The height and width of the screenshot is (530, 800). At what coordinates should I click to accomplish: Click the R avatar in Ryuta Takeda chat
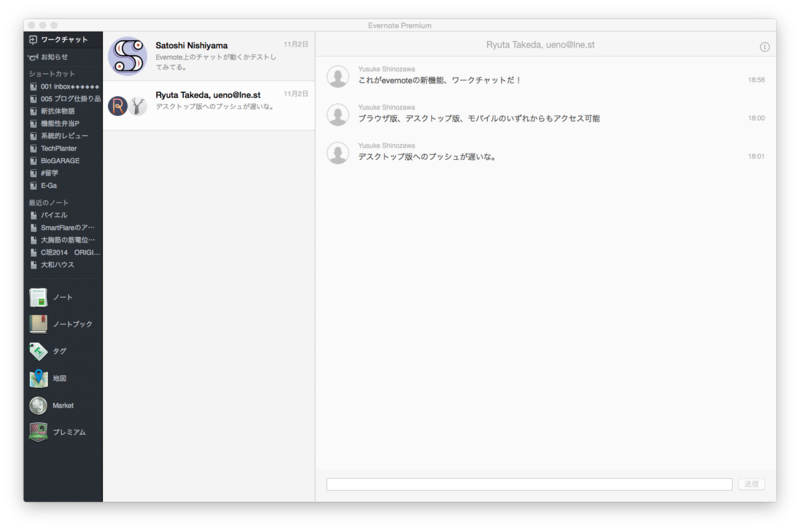coord(118,106)
